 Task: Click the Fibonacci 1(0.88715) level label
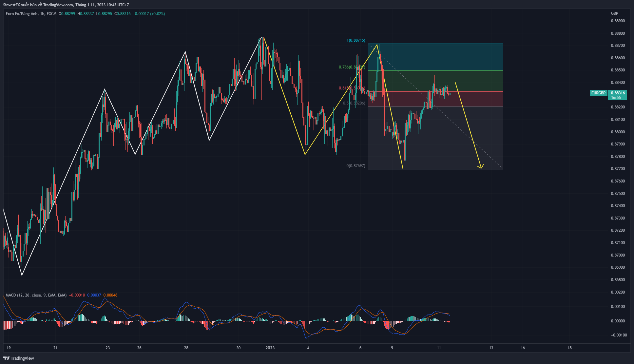click(355, 40)
